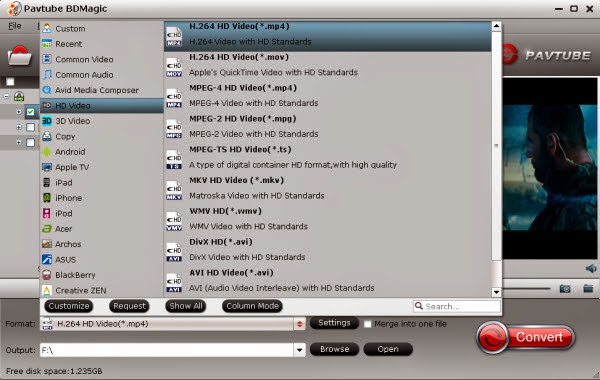Click the Customize button
Viewport: 600px width, 380px height.
tap(68, 306)
